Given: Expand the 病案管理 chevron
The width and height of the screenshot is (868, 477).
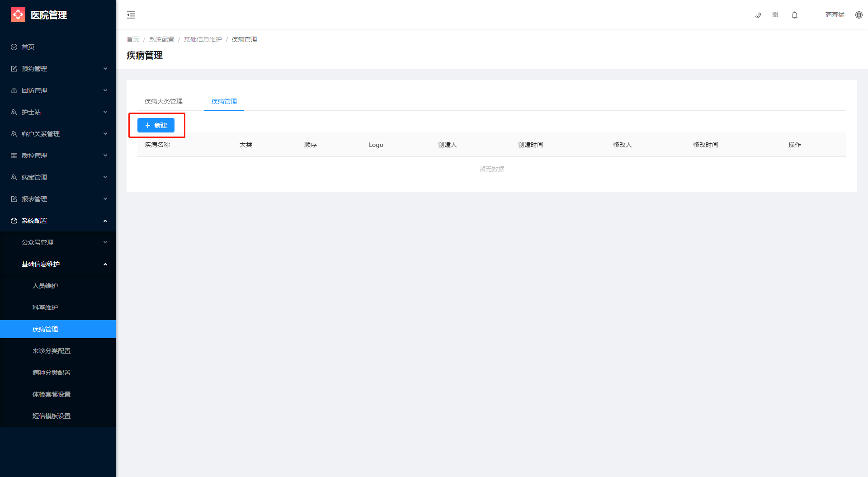Looking at the screenshot, I should tap(105, 177).
